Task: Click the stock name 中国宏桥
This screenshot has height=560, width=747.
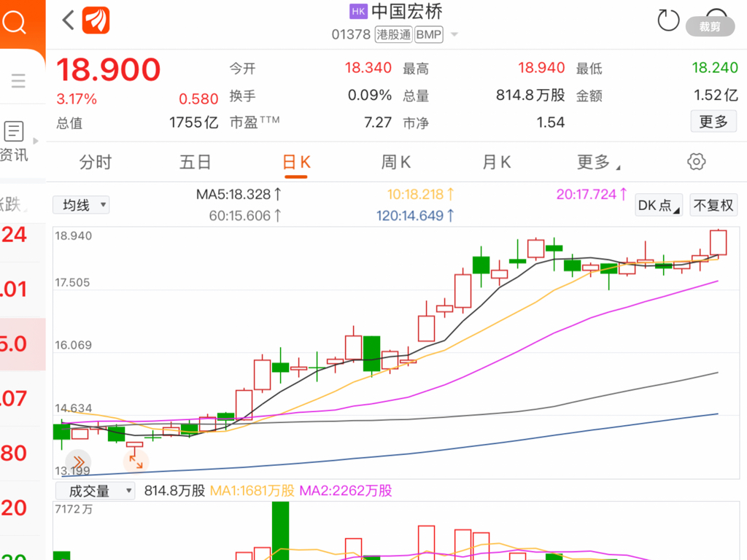Action: (x=407, y=12)
